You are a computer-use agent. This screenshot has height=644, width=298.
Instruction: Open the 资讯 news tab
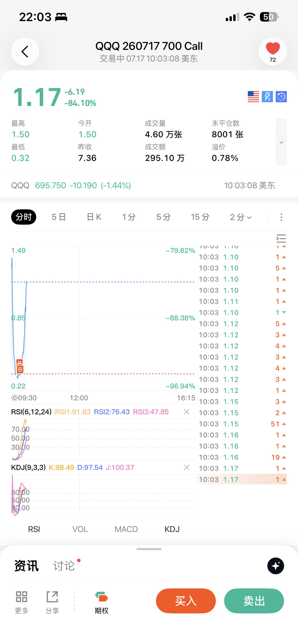click(x=27, y=566)
